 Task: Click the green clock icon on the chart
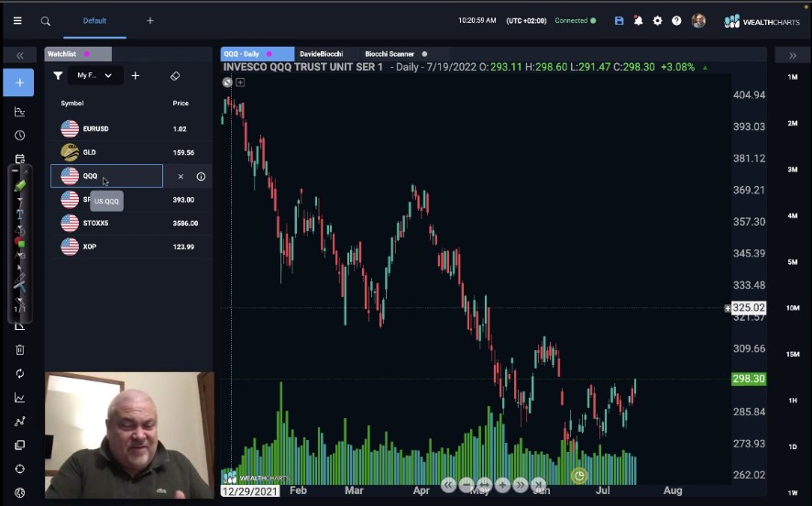[579, 476]
